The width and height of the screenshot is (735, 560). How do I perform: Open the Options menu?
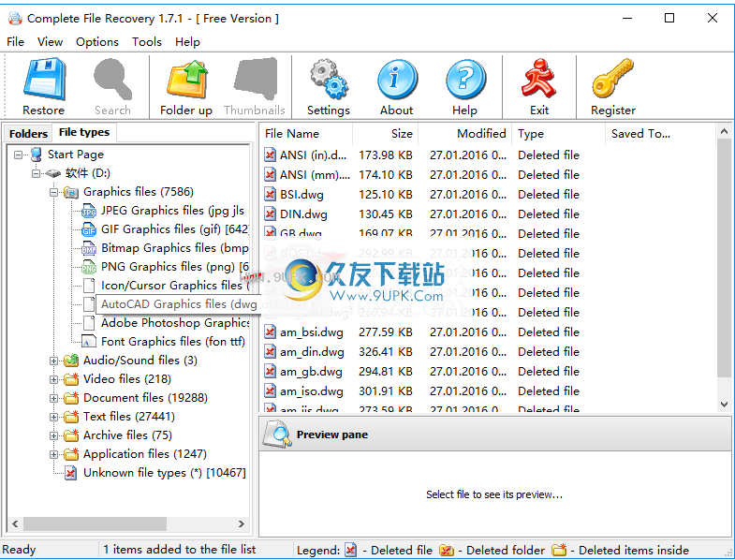point(97,42)
